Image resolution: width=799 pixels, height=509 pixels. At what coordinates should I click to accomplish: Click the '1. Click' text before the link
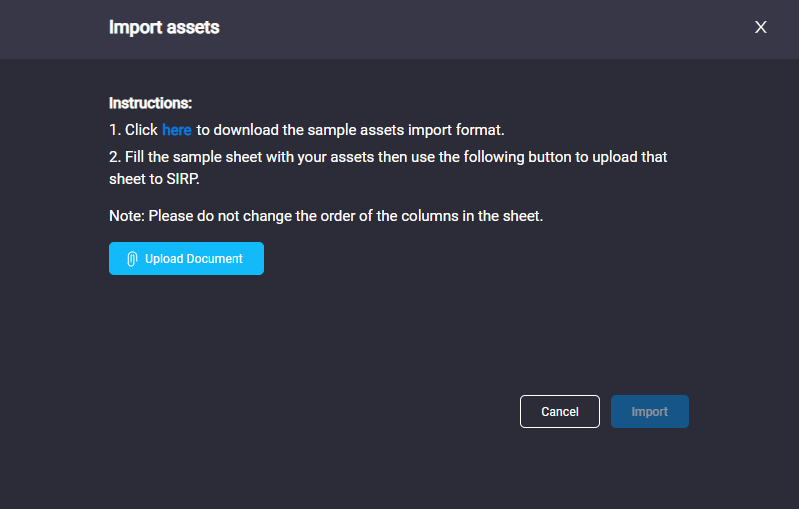[134, 130]
